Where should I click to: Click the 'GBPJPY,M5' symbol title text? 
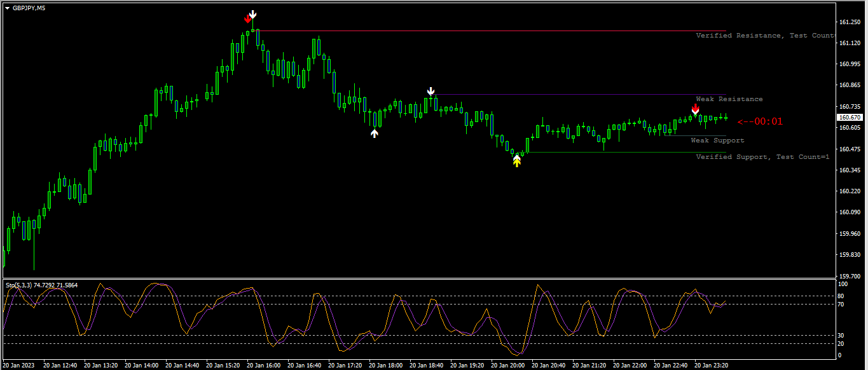coord(29,8)
